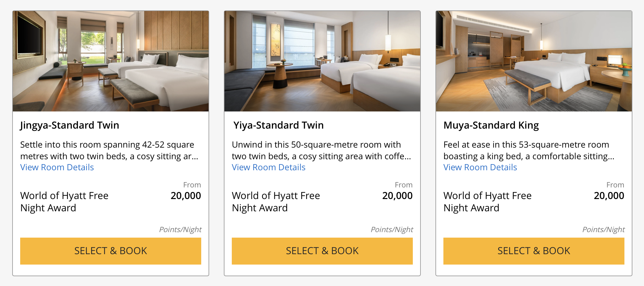This screenshot has width=644, height=286.
Task: Click the 20,000 points price on Muya card
Action: pos(609,196)
